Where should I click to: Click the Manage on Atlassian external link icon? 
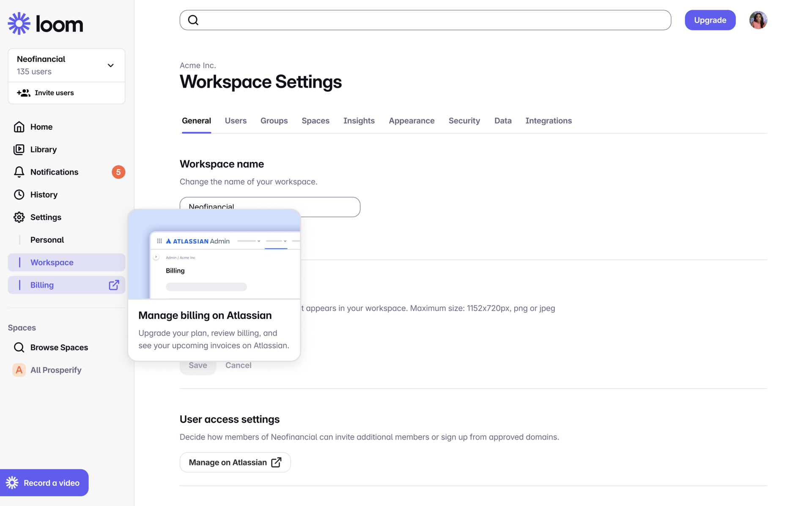point(276,462)
